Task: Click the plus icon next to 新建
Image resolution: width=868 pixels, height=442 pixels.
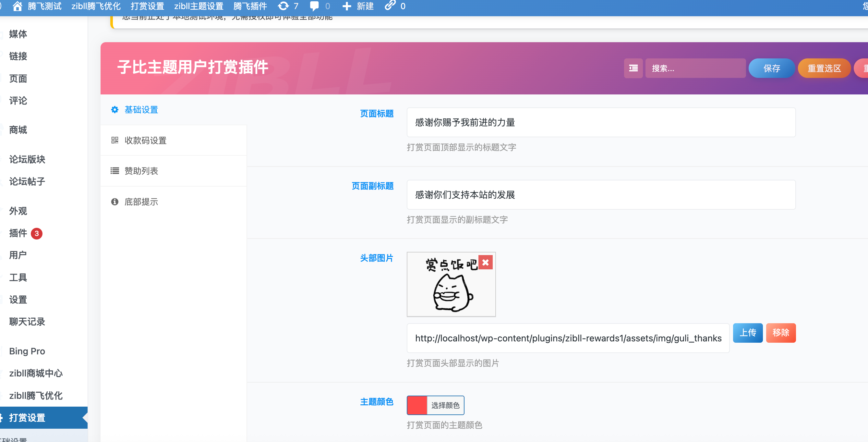Action: [347, 6]
